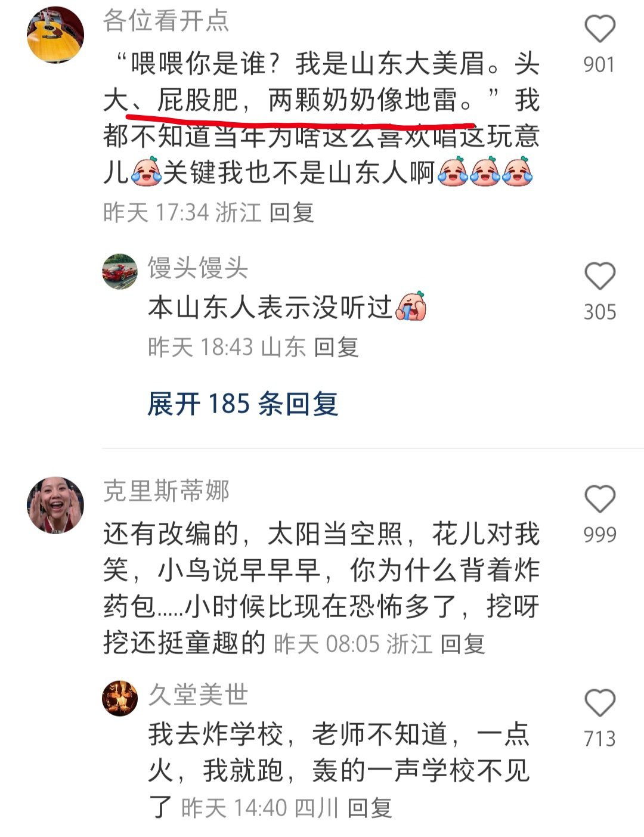Open 馒头馒头's red car avatar
The height and width of the screenshot is (837, 644).
(x=120, y=271)
